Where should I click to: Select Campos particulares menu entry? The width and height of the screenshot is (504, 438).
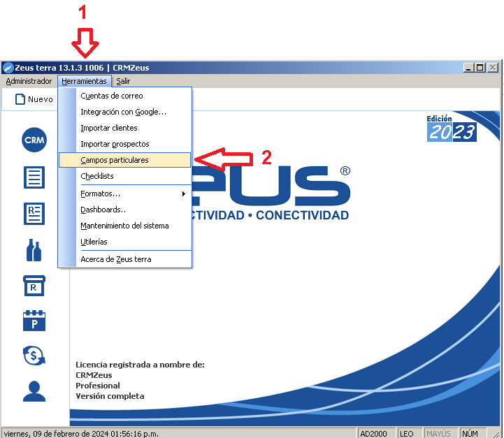[124, 160]
